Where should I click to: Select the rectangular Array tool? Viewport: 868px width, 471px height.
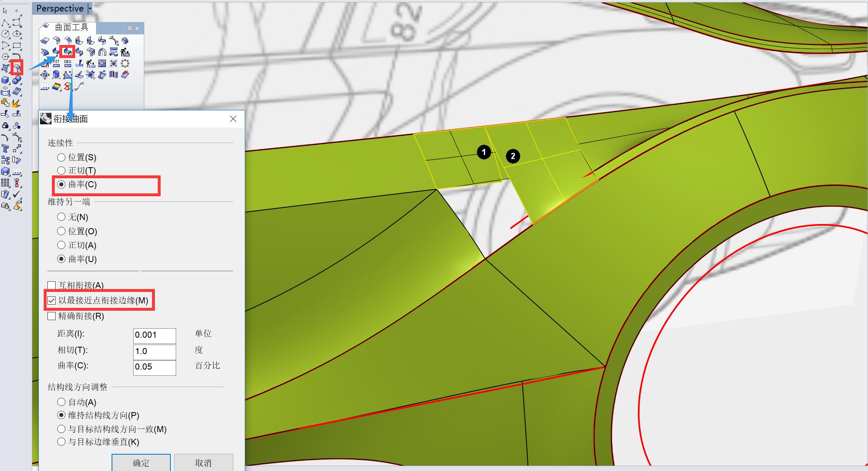[5, 183]
